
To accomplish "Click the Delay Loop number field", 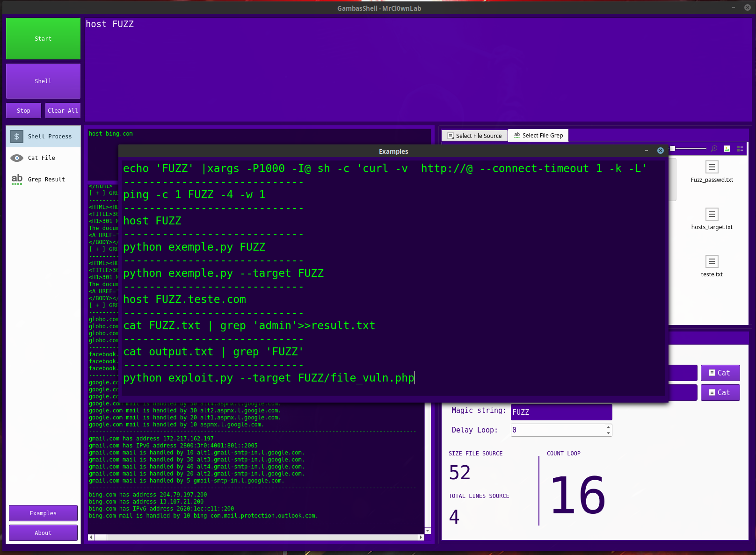I will coord(558,430).
